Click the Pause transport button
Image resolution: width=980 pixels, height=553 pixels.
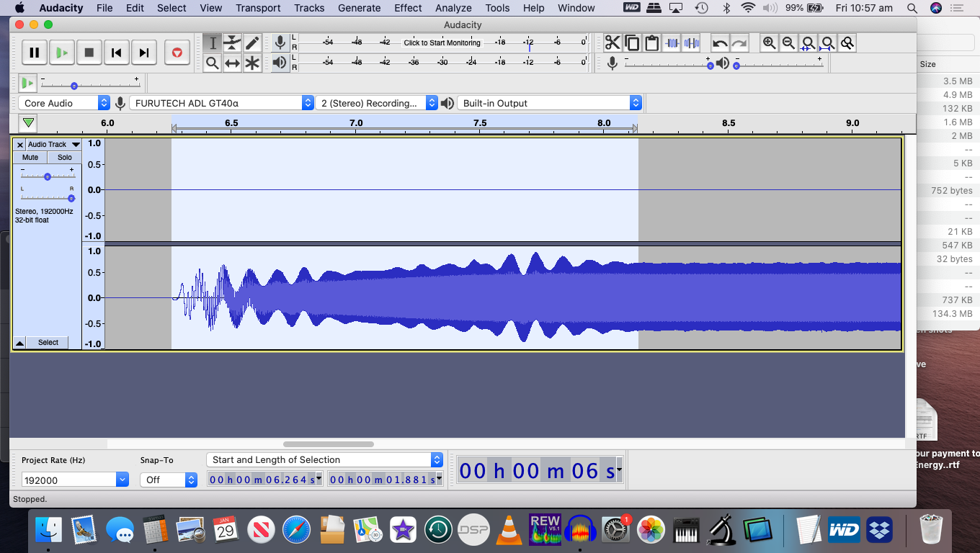coord(35,53)
